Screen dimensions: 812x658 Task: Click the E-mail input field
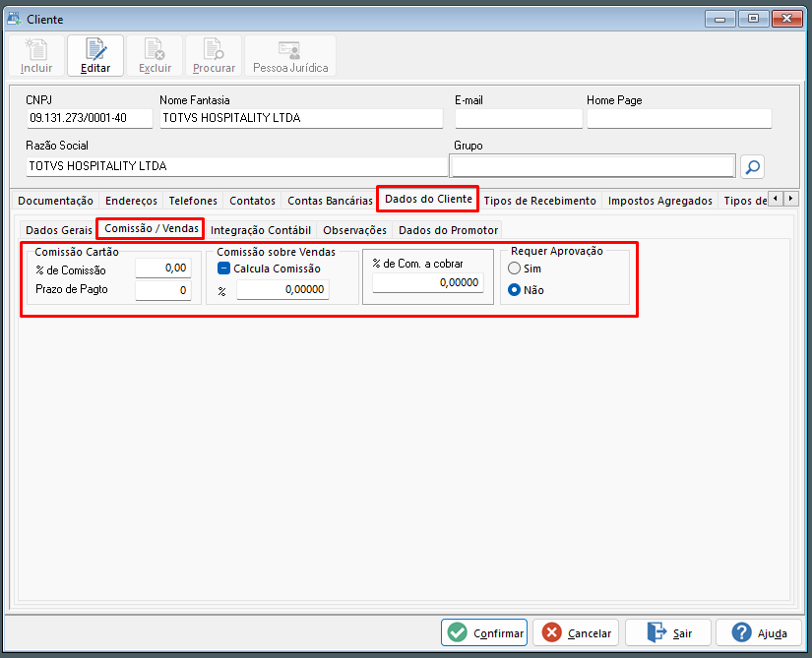(519, 118)
